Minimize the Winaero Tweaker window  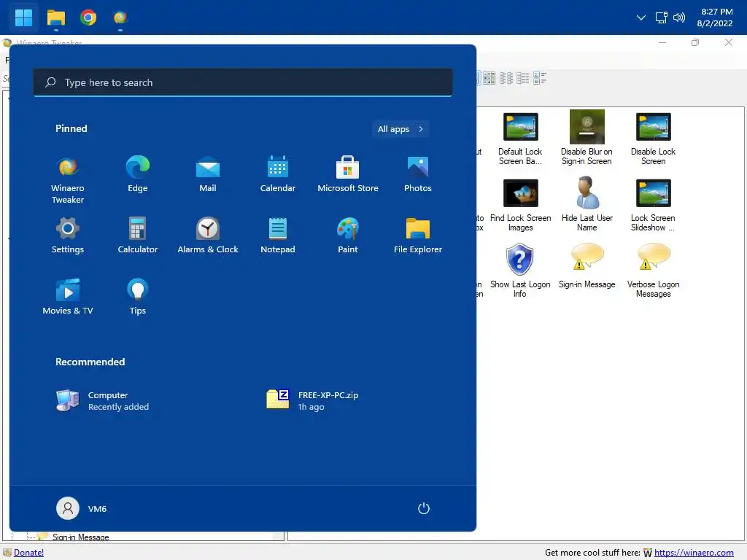[662, 42]
